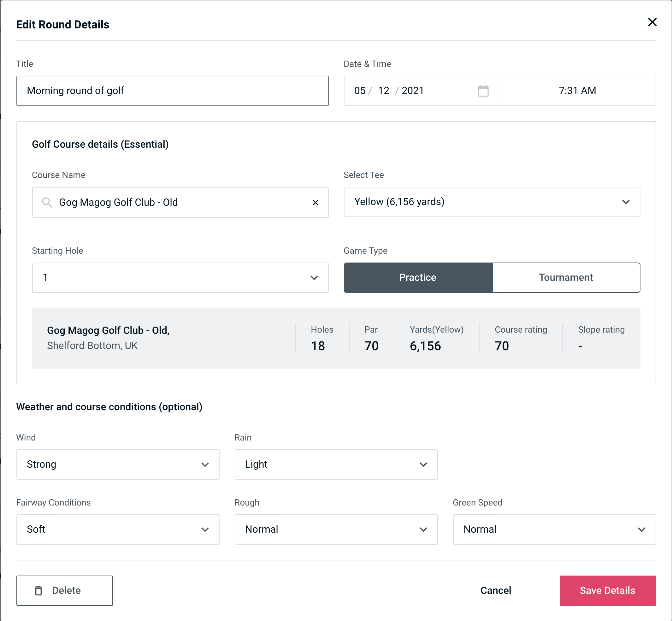
Task: Click the calendar icon for date picker
Action: click(483, 91)
